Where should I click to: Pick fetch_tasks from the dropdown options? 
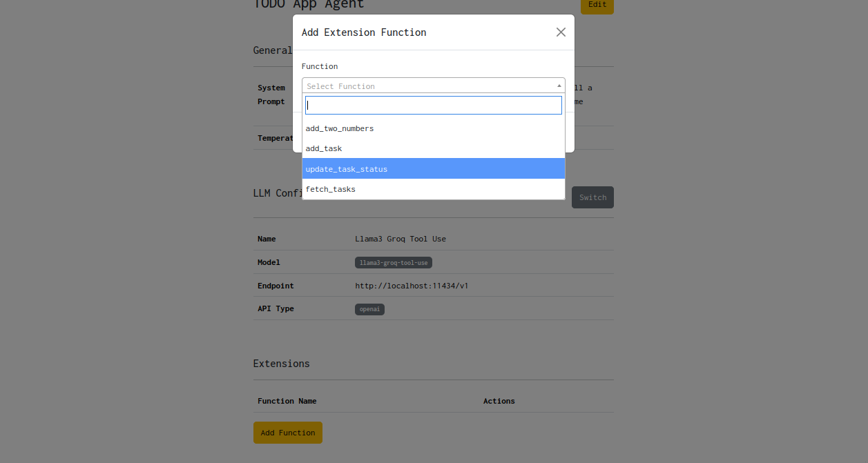point(330,188)
